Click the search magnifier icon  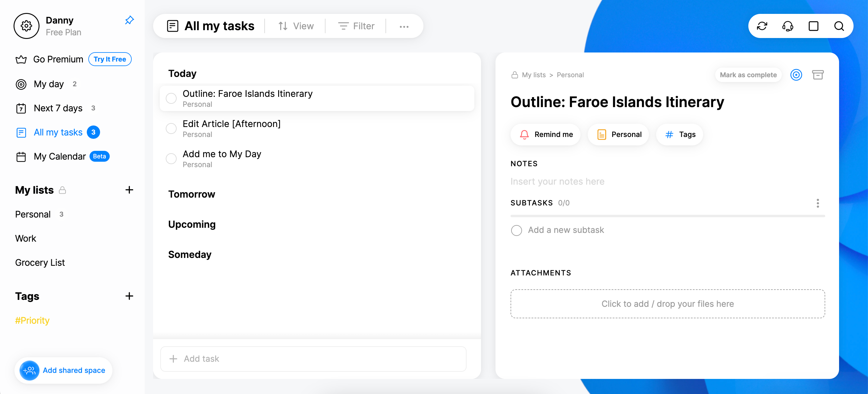pos(839,26)
